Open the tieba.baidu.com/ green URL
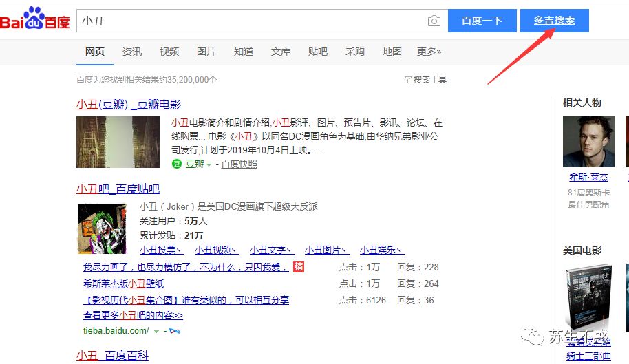 coord(116,331)
